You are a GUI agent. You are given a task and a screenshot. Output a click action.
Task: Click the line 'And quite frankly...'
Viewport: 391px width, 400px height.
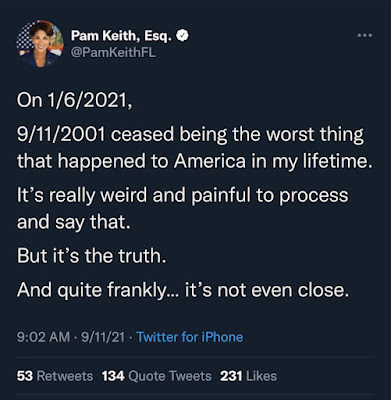point(183,290)
